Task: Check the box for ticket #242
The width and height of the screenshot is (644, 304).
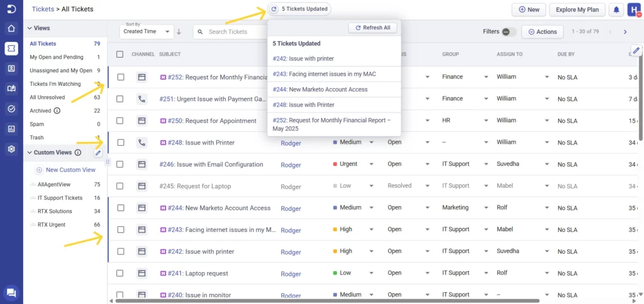Action: [x=120, y=251]
